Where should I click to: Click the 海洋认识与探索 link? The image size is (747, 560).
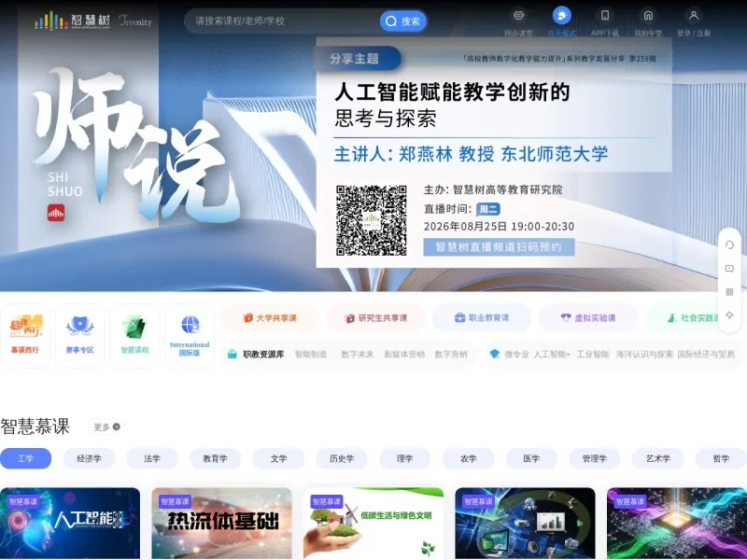(644, 355)
